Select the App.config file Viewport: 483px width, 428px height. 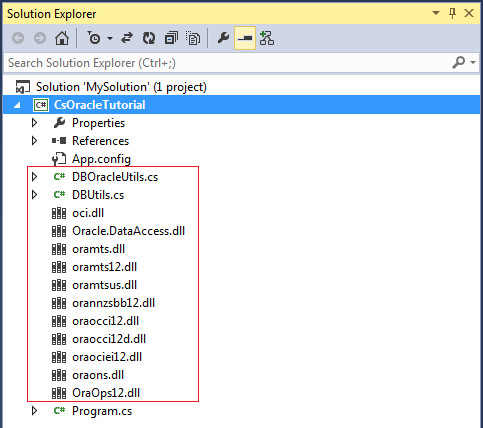click(101, 159)
